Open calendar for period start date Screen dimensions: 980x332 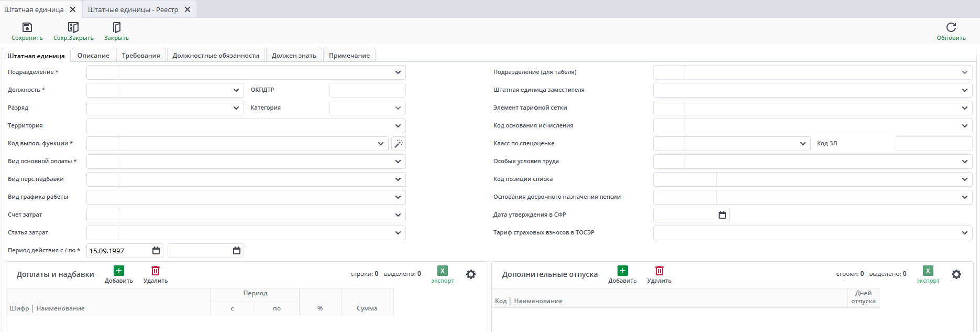[156, 251]
